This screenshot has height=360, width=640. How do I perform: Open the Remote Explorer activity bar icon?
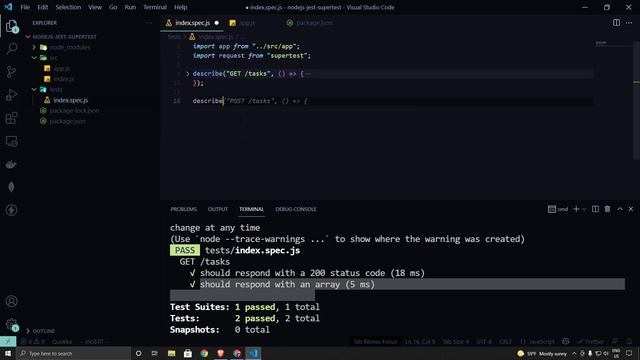point(11,141)
